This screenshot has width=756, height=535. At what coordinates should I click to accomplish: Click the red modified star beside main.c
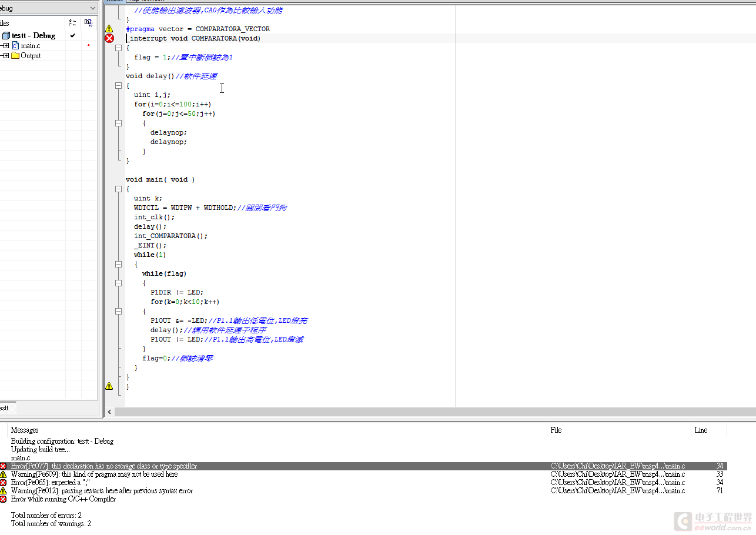pos(89,46)
